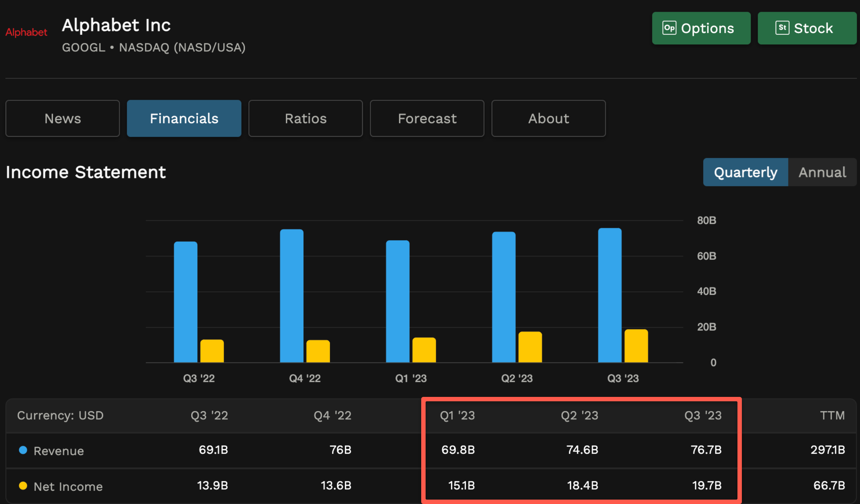Open the Forecast section
This screenshot has width=860, height=504.
427,118
